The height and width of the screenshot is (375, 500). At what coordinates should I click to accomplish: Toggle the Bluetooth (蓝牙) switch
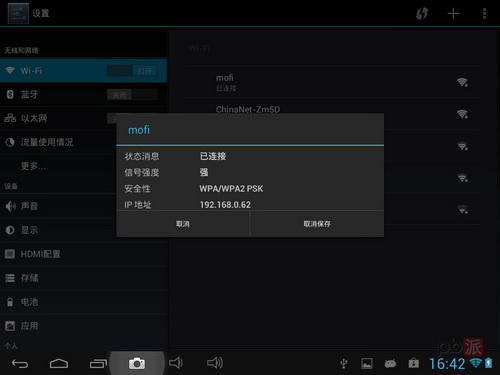[132, 95]
